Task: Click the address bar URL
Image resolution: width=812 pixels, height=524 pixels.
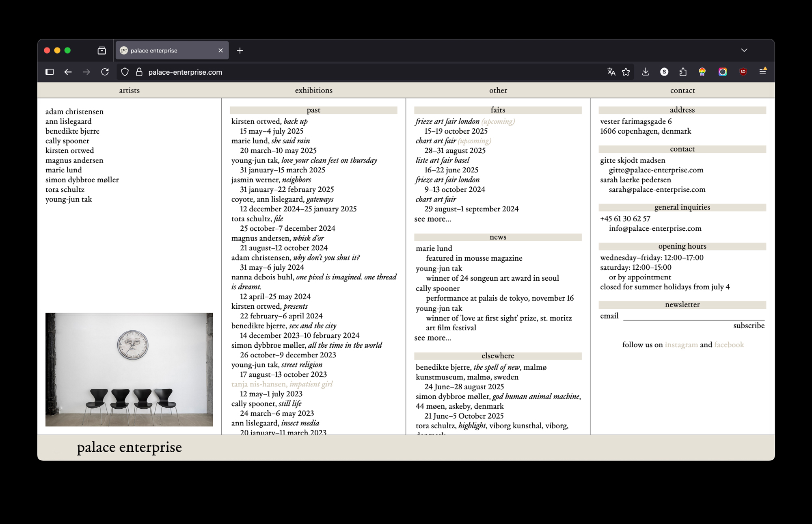Action: click(185, 72)
